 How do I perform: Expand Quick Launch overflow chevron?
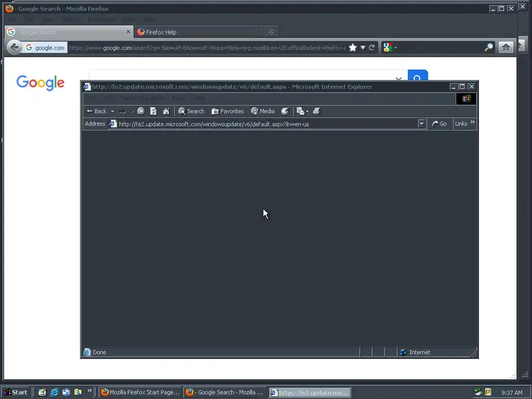(89, 391)
